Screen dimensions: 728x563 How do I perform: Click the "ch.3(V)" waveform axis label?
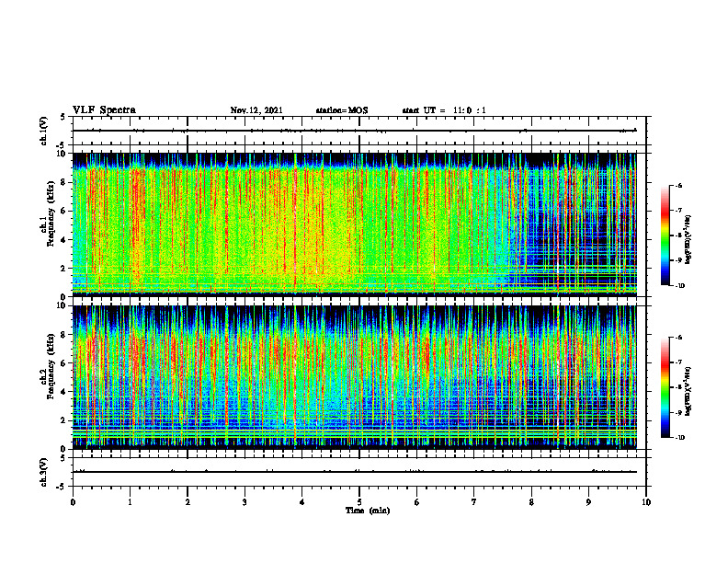44,472
